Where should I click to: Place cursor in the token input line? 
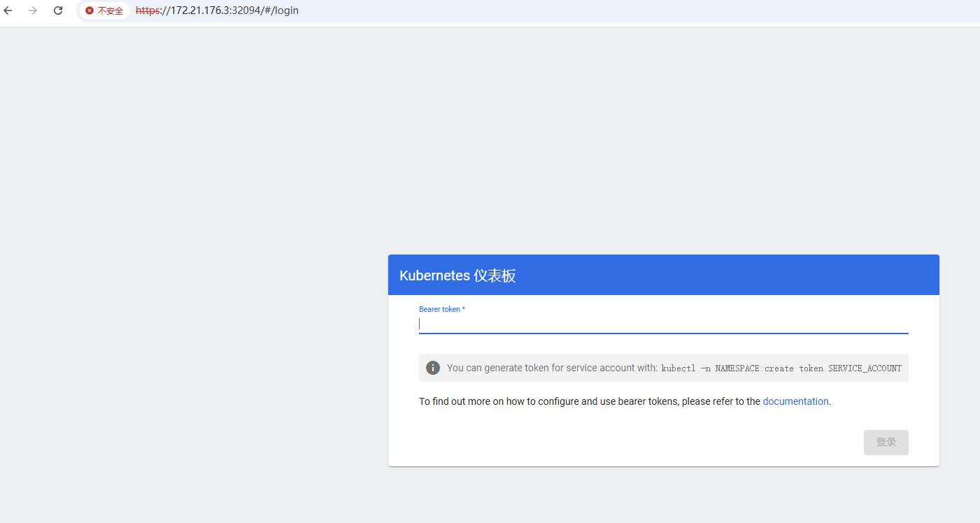pyautogui.click(x=630, y=323)
